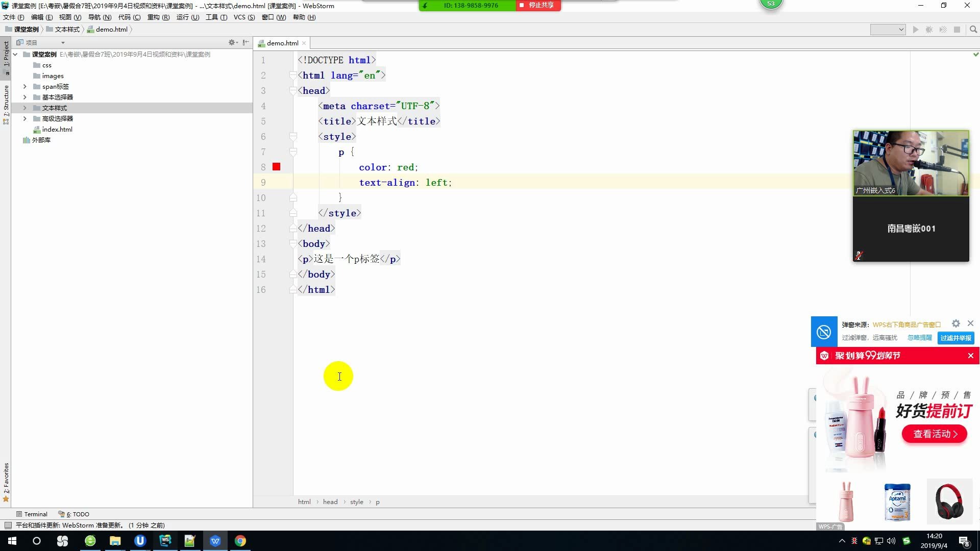
Task: Collapse the style tag code fold
Action: [x=293, y=137]
